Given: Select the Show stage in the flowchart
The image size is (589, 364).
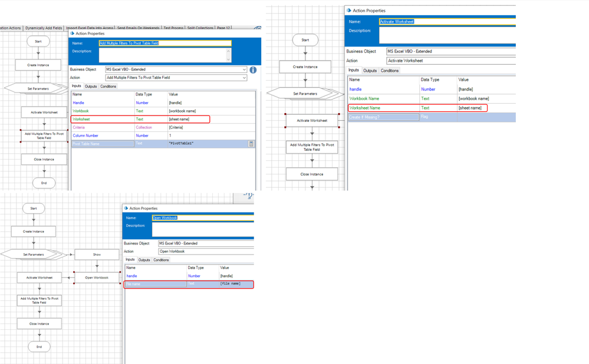Looking at the screenshot, I should (x=97, y=254).
